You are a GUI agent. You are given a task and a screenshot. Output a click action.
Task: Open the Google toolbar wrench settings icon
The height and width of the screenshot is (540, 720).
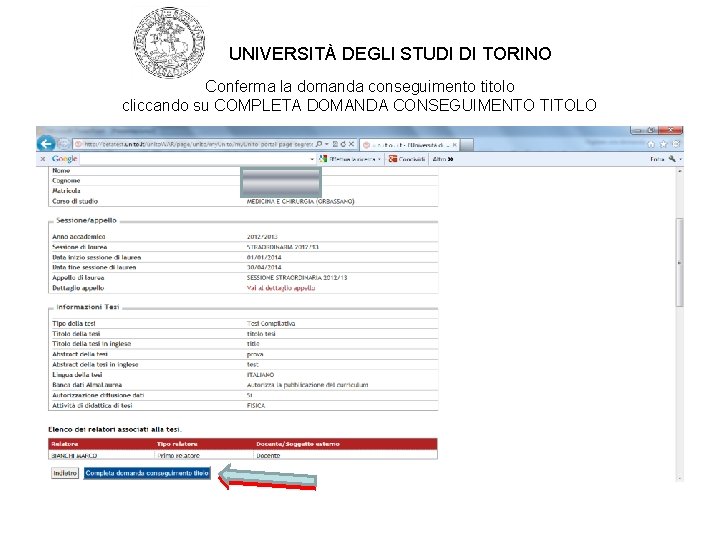(672, 159)
